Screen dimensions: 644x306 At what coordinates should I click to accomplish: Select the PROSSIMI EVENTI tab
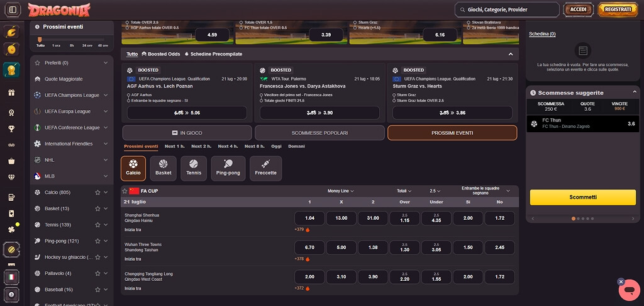[452, 133]
